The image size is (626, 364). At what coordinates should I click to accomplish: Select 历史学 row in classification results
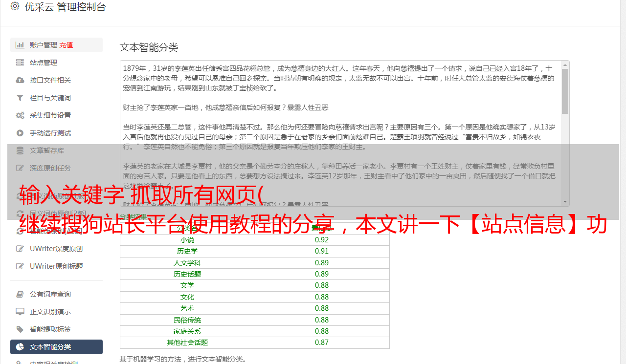(x=187, y=251)
